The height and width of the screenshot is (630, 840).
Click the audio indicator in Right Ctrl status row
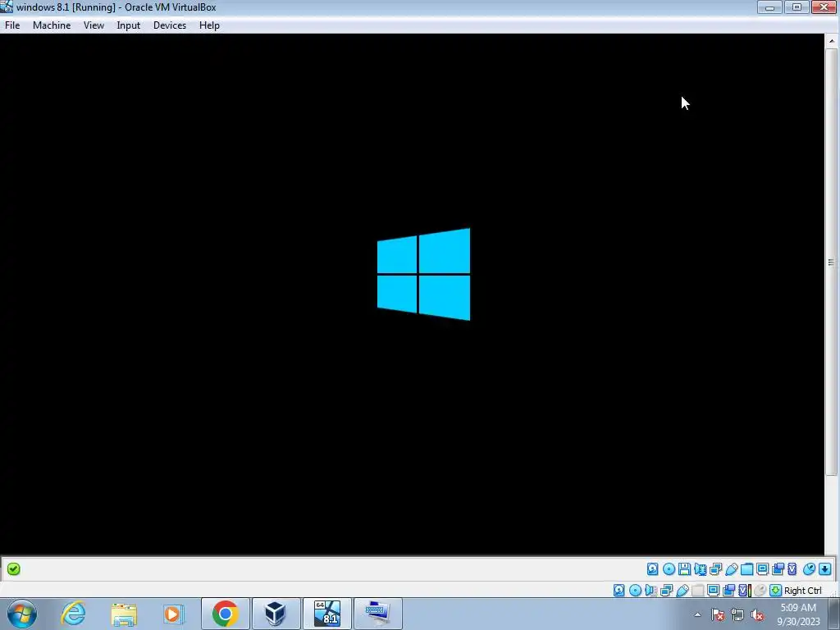click(x=651, y=591)
